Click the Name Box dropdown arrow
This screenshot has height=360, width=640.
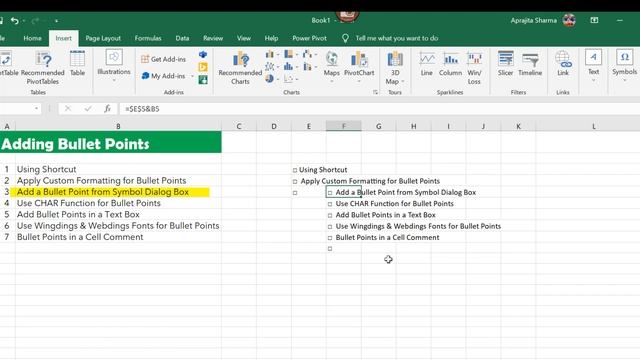point(36,109)
